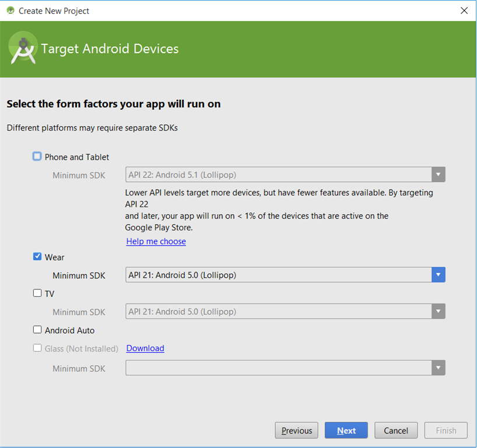Expand the TV Minimum SDK dropdown arrow
This screenshot has height=448, width=477.
[439, 311]
